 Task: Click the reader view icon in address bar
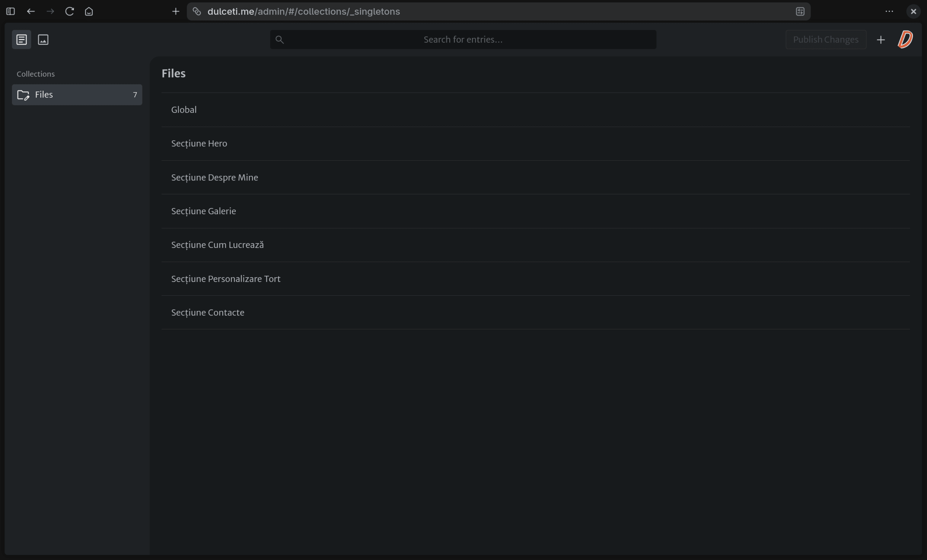click(800, 11)
